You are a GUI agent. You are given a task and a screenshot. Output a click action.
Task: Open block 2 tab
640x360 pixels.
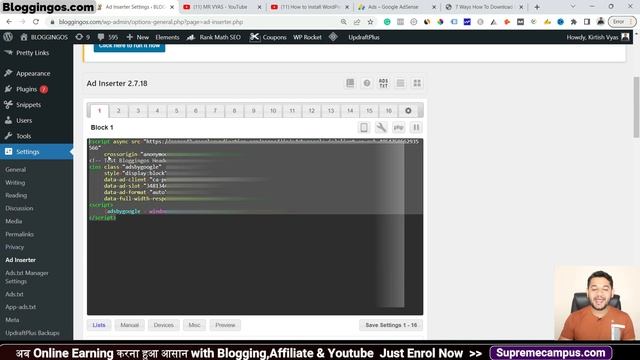pyautogui.click(x=118, y=111)
